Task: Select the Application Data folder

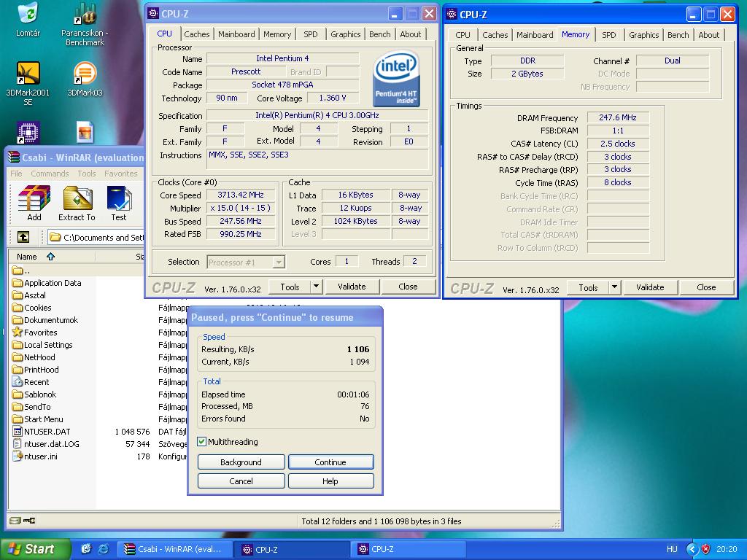Action: pos(47,283)
